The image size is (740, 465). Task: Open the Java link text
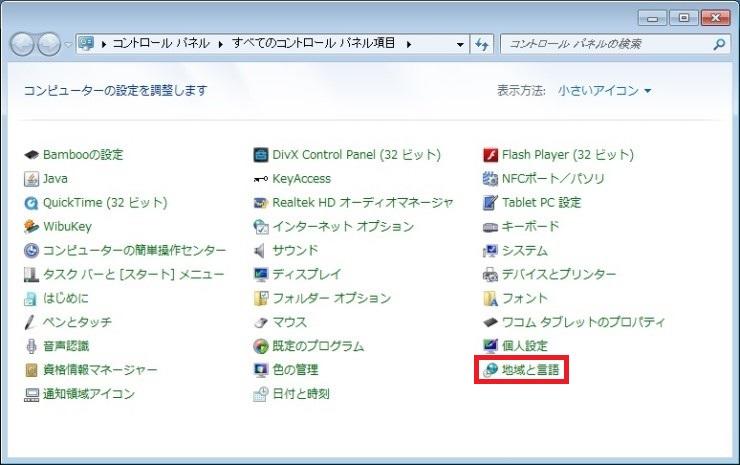pyautogui.click(x=55, y=179)
